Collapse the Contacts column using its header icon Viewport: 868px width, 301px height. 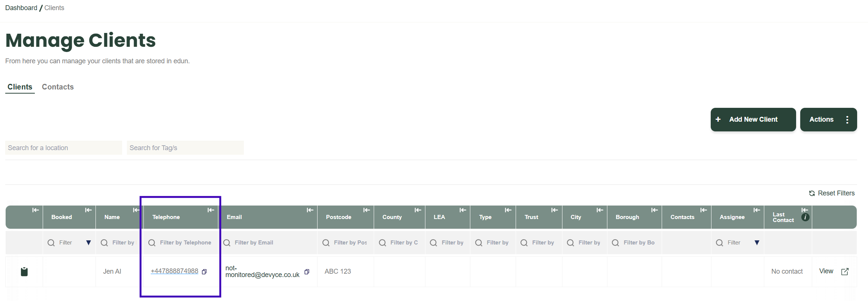704,210
